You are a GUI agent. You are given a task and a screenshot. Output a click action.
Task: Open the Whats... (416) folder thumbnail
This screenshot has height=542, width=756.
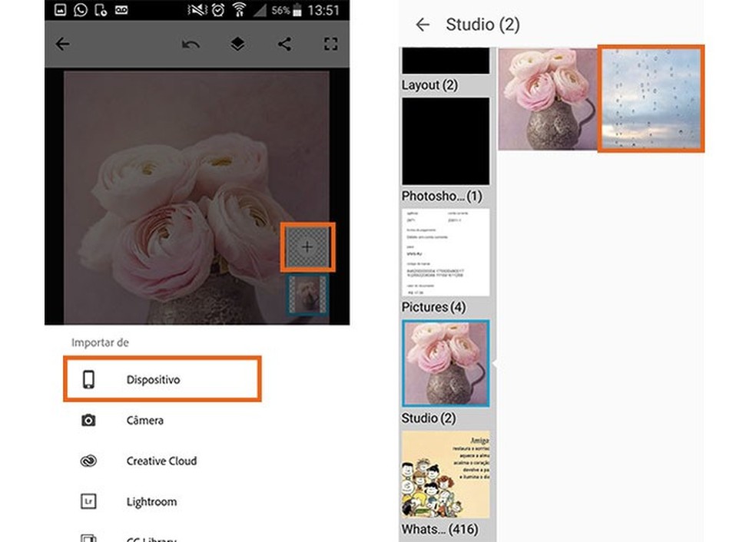click(446, 474)
